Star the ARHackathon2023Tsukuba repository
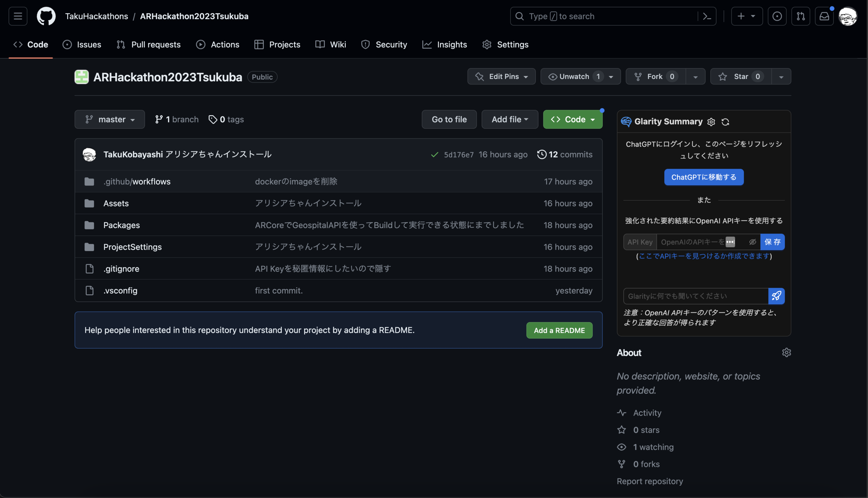The height and width of the screenshot is (498, 868). pos(740,76)
